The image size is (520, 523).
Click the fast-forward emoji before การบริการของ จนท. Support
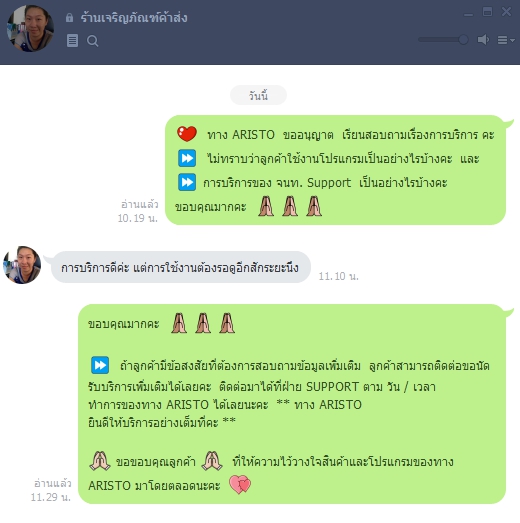pos(187,182)
